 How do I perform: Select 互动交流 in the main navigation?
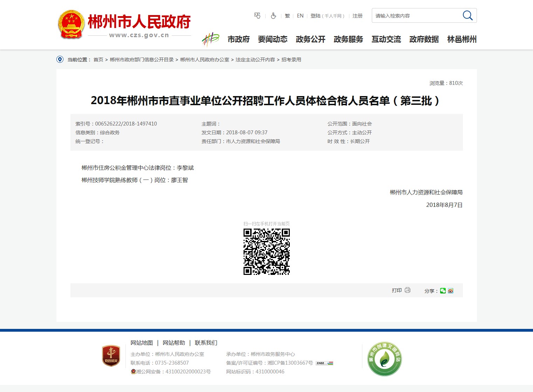(x=386, y=39)
